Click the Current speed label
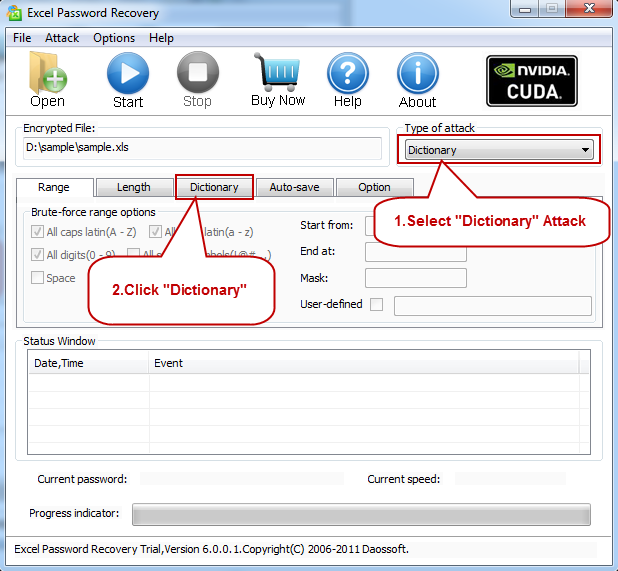 [x=404, y=479]
